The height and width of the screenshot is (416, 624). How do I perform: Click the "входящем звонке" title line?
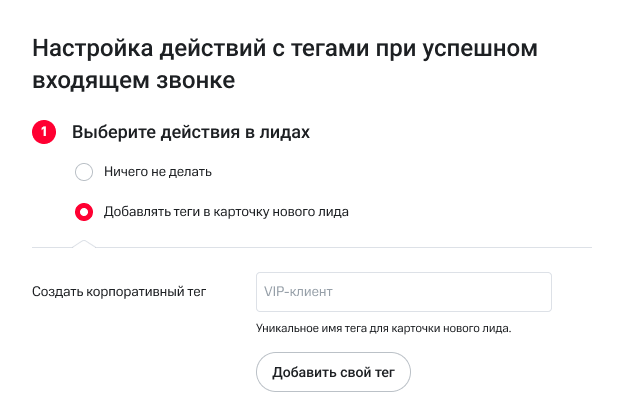[134, 81]
